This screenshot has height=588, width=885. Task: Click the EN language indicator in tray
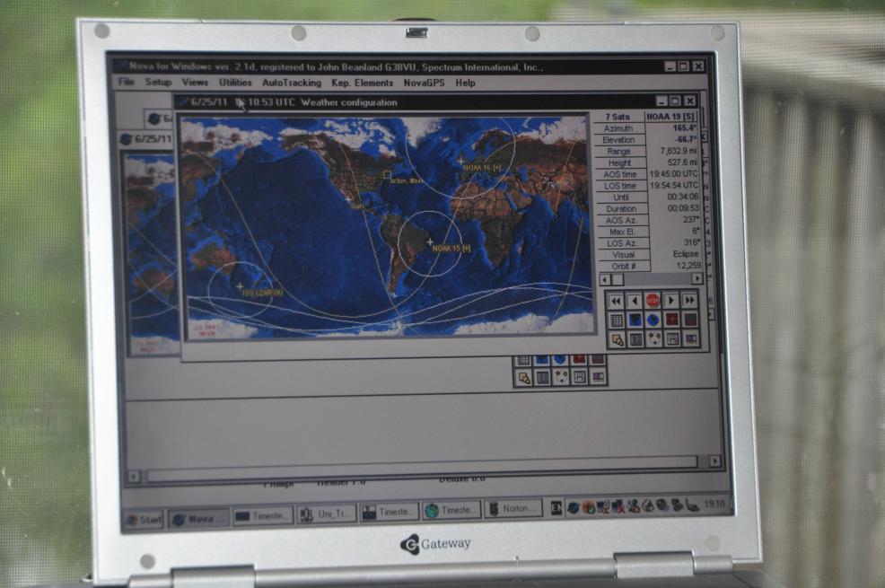coord(556,508)
